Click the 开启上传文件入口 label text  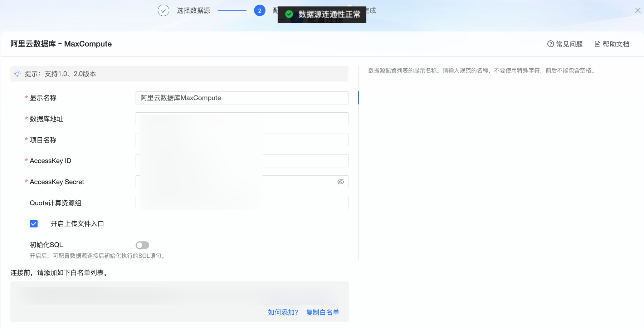77,224
